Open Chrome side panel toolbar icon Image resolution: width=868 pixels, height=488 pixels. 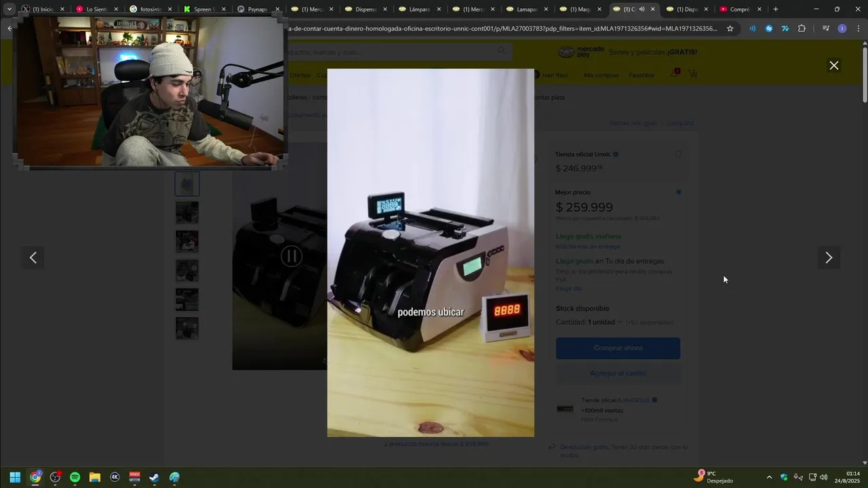tap(826, 28)
